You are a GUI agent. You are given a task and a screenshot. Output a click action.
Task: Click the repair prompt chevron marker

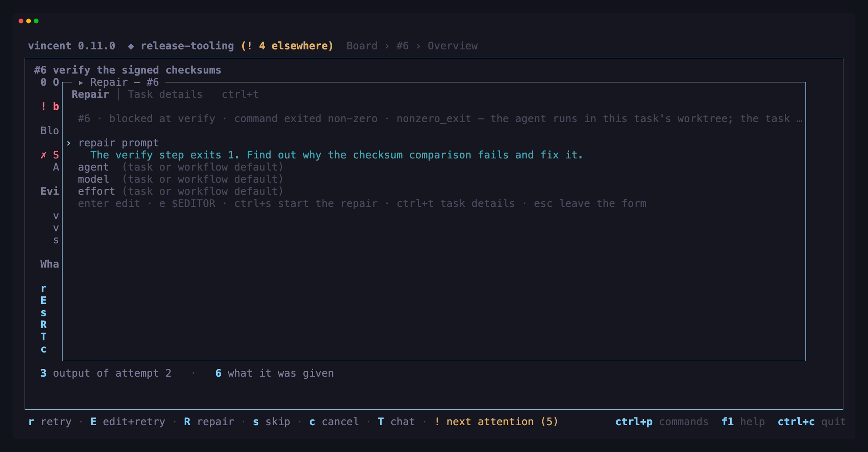(x=68, y=143)
